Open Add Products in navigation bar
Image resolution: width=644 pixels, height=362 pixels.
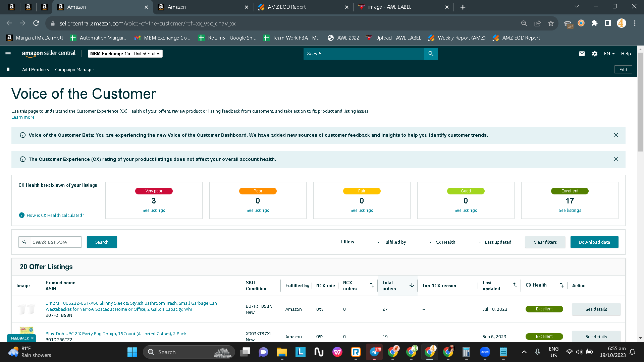tap(36, 69)
